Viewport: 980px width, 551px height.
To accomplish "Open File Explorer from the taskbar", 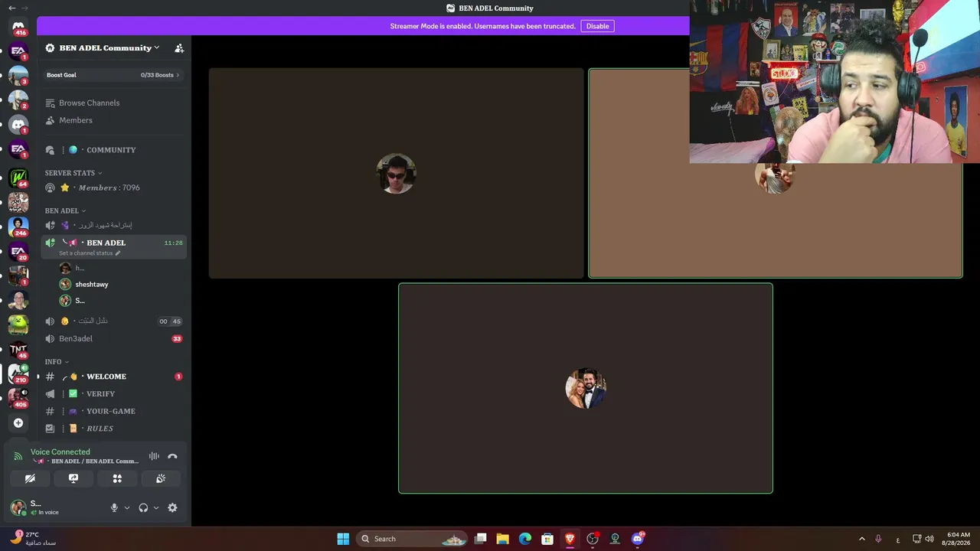I will [x=503, y=539].
